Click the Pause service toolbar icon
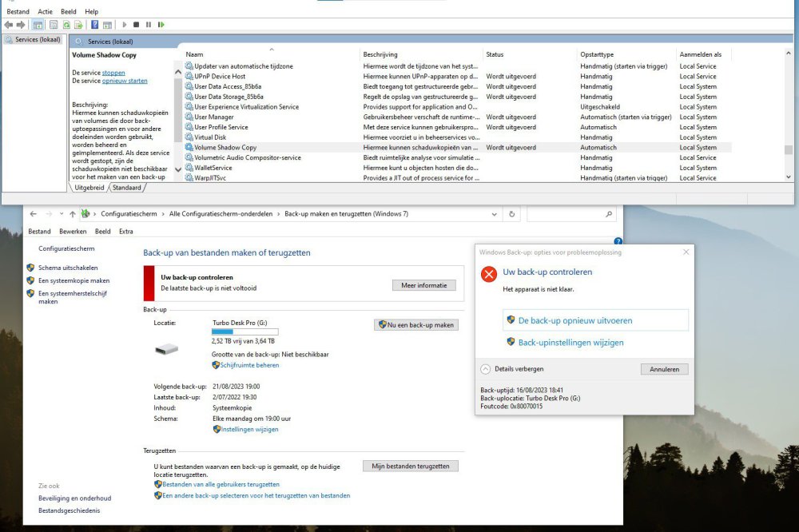 [149, 24]
